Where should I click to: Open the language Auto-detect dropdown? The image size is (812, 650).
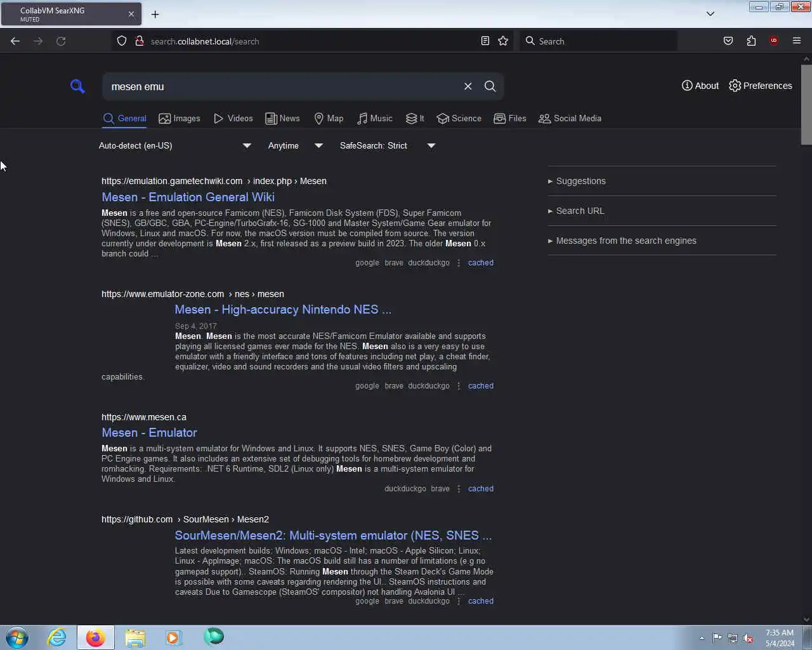[175, 146]
